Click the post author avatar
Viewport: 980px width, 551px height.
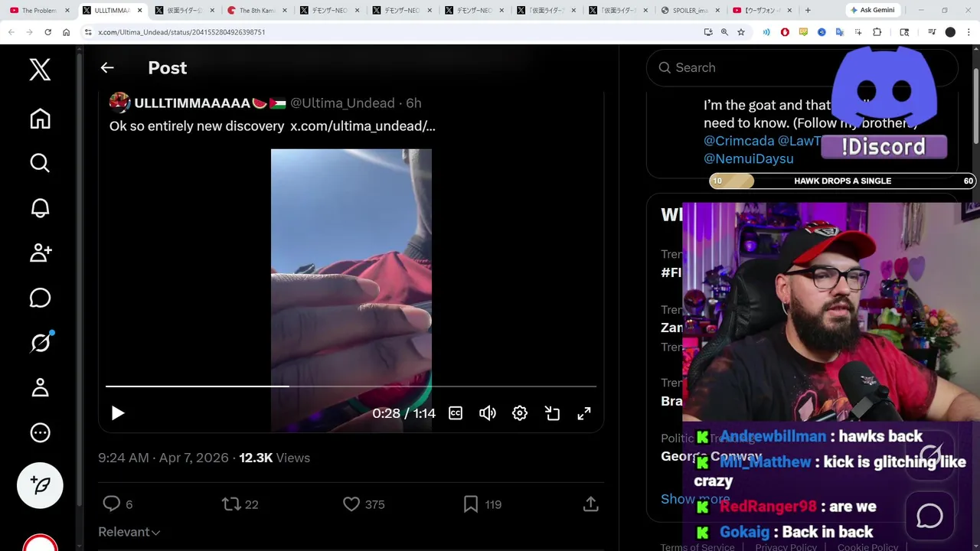pos(119,103)
